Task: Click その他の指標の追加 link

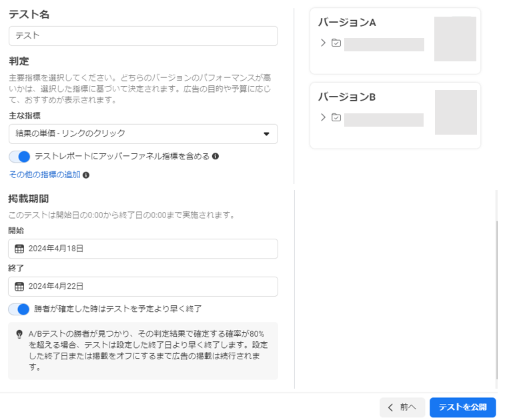Action: [x=45, y=175]
